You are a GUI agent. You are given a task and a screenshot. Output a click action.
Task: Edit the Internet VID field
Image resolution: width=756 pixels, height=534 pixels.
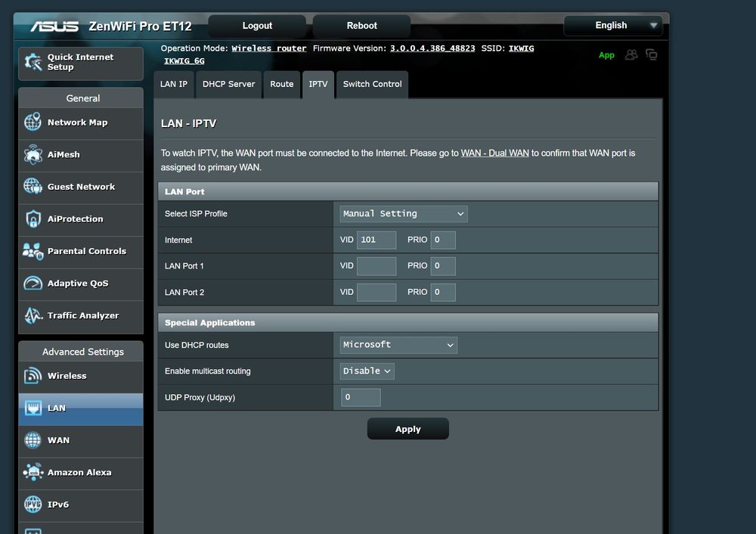tap(376, 239)
